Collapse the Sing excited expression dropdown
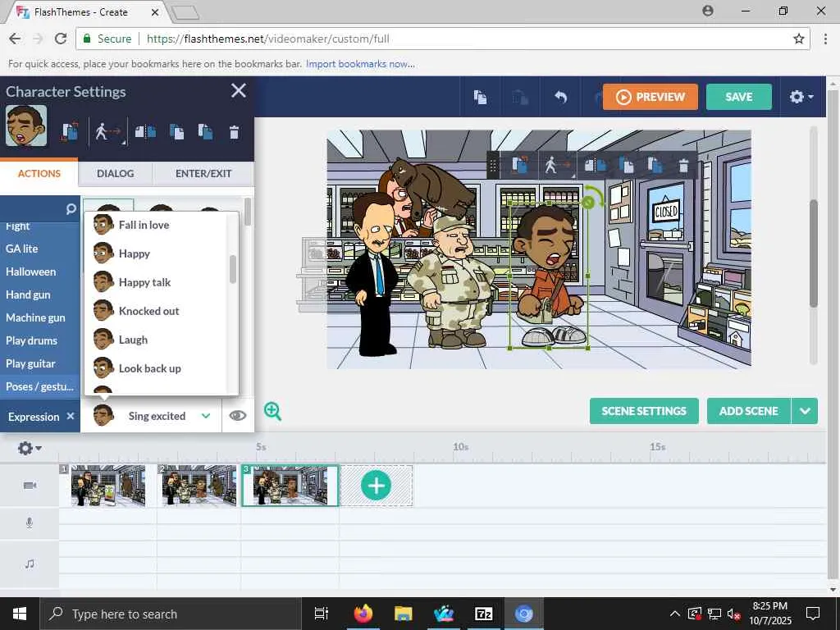840x630 pixels. click(x=206, y=416)
